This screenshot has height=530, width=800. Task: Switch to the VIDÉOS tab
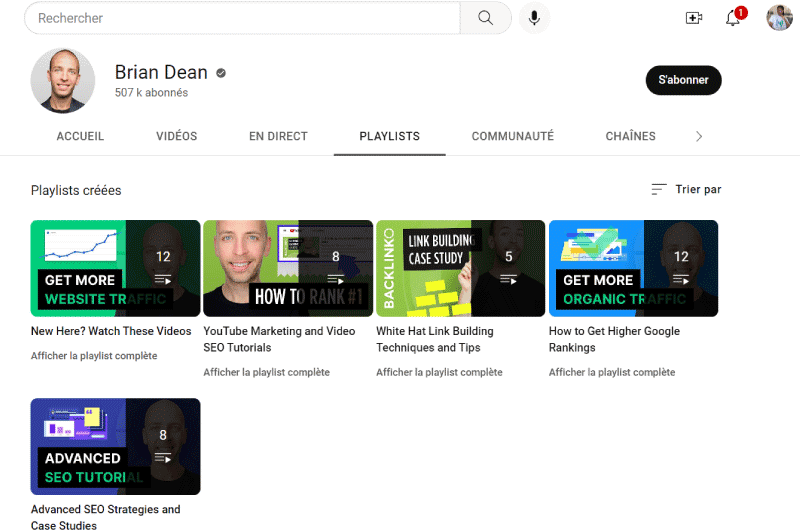177,136
